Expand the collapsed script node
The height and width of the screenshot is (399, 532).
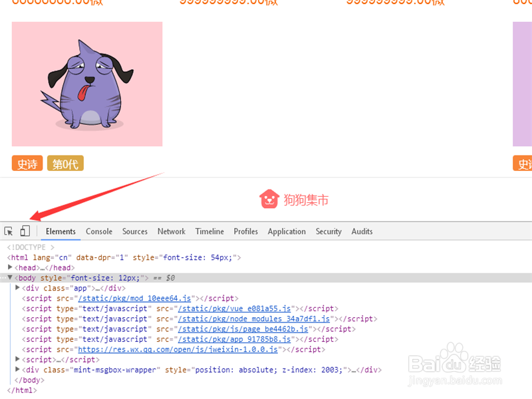click(17, 359)
